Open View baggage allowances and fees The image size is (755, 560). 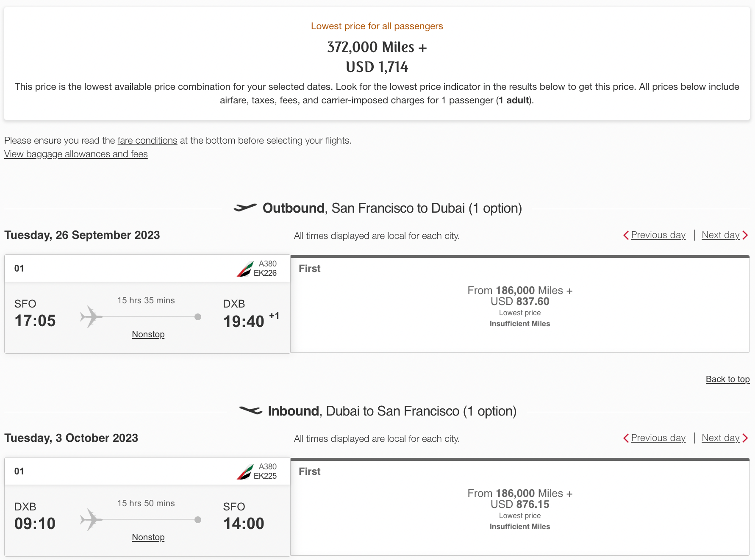tap(75, 154)
